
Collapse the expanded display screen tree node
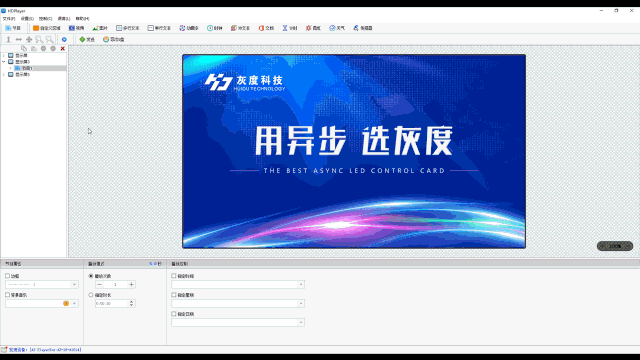[x=4, y=62]
